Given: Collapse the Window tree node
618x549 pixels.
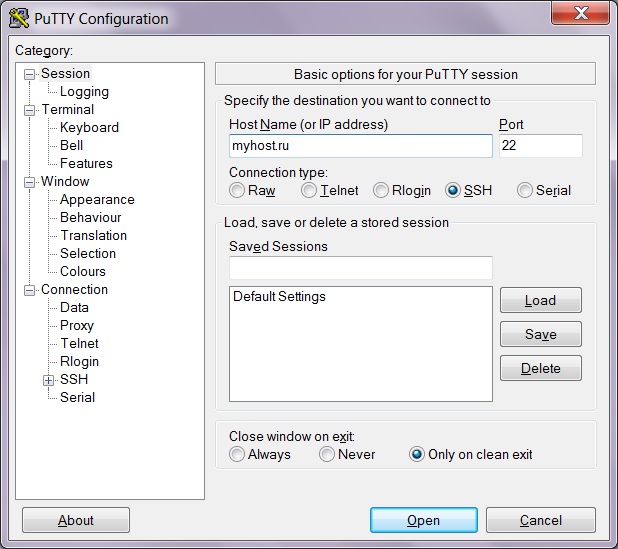Looking at the screenshot, I should pyautogui.click(x=29, y=182).
